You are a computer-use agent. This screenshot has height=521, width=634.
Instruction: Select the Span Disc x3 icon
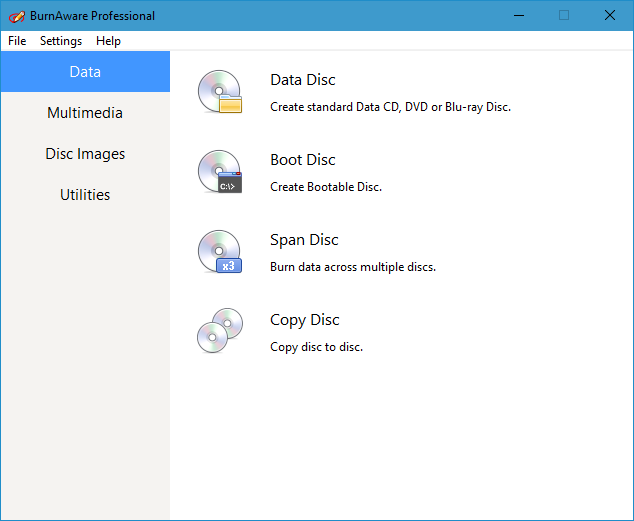[220, 251]
